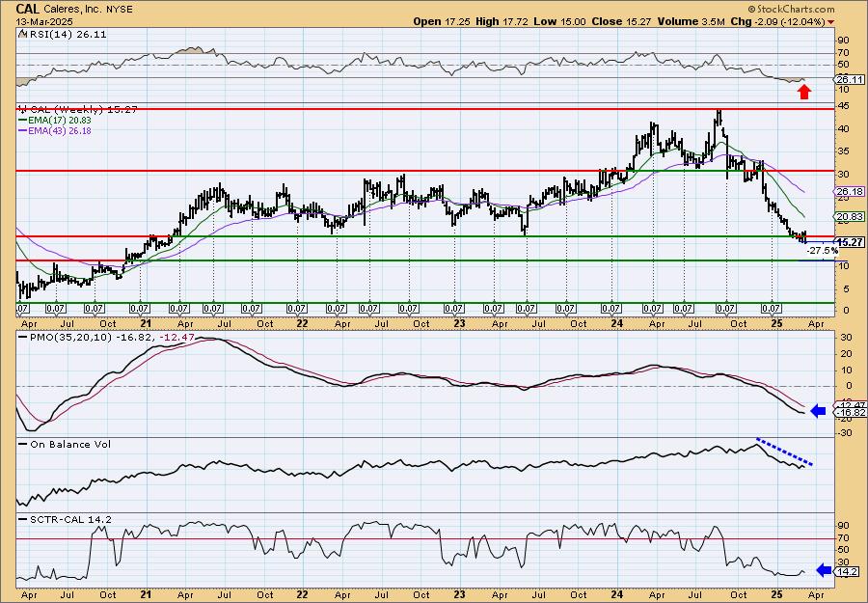The image size is (868, 603).
Task: Click year '22' on price panel time axis
Action: click(x=303, y=323)
